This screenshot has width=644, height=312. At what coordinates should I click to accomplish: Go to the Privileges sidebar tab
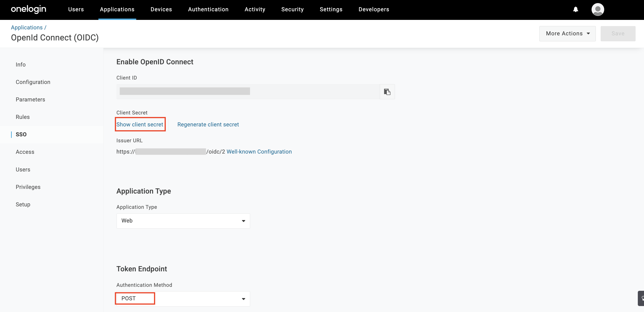pyautogui.click(x=28, y=187)
